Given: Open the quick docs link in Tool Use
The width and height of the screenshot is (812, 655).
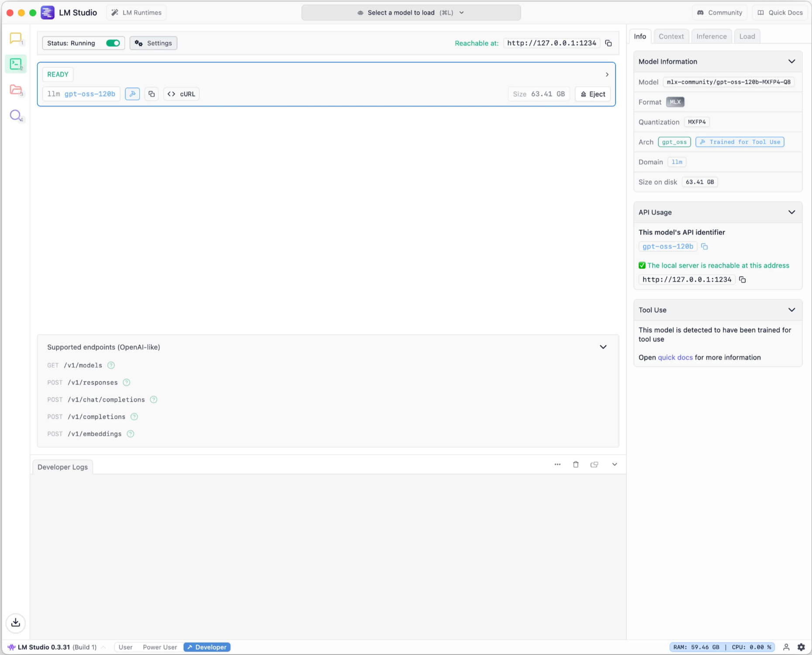Looking at the screenshot, I should [675, 357].
